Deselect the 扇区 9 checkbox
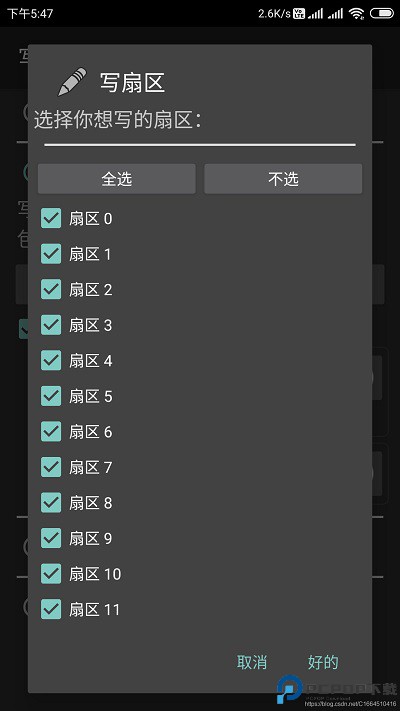400x711 pixels. point(51,538)
